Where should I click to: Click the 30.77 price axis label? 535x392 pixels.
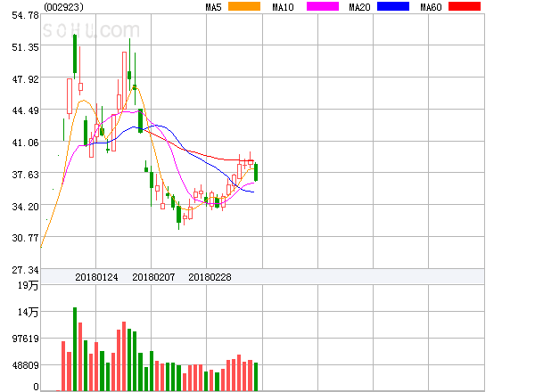(x=25, y=238)
